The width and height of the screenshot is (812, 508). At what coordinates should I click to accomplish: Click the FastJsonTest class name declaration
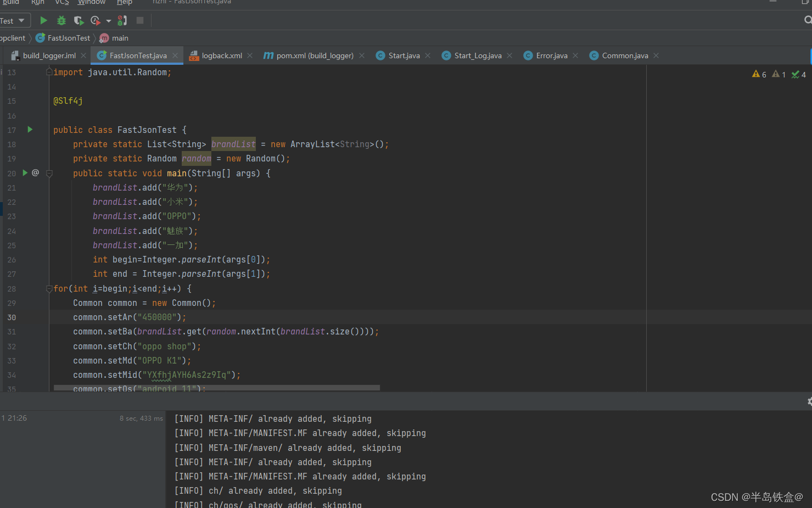(x=147, y=130)
